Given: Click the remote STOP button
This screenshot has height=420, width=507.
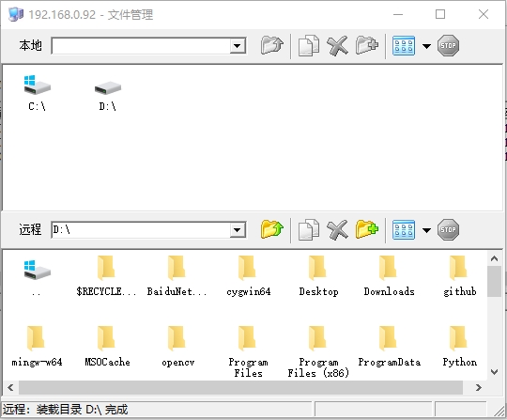Looking at the screenshot, I should coord(448,230).
